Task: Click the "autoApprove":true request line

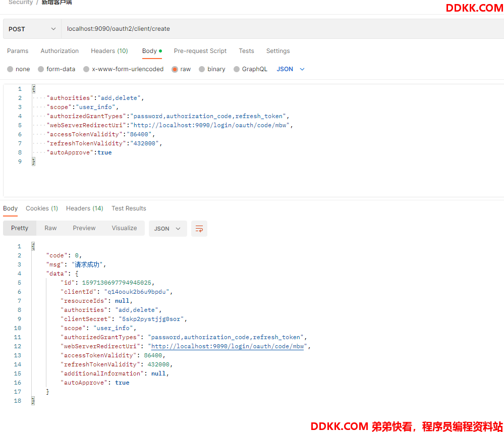Action: (x=79, y=152)
